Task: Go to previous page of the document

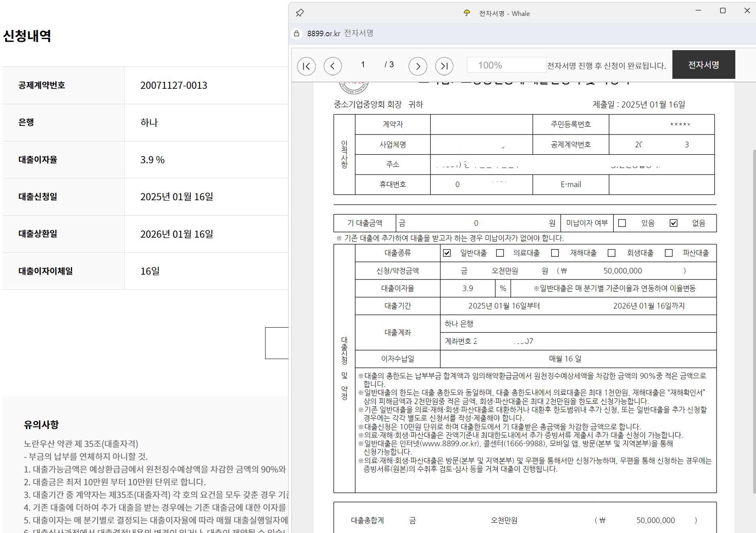Action: coord(333,66)
